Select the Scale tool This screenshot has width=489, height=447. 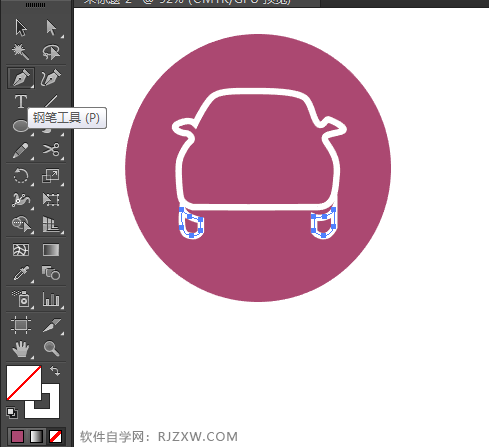51,176
